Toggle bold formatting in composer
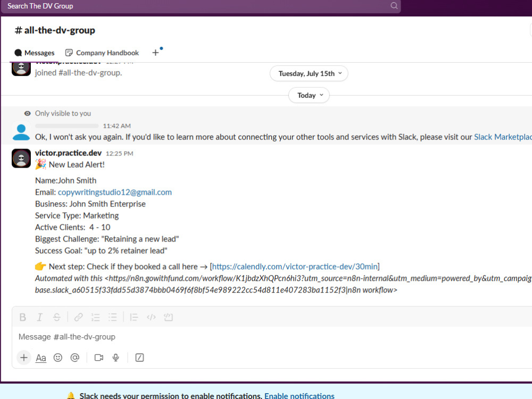This screenshot has height=399, width=532. click(x=23, y=317)
